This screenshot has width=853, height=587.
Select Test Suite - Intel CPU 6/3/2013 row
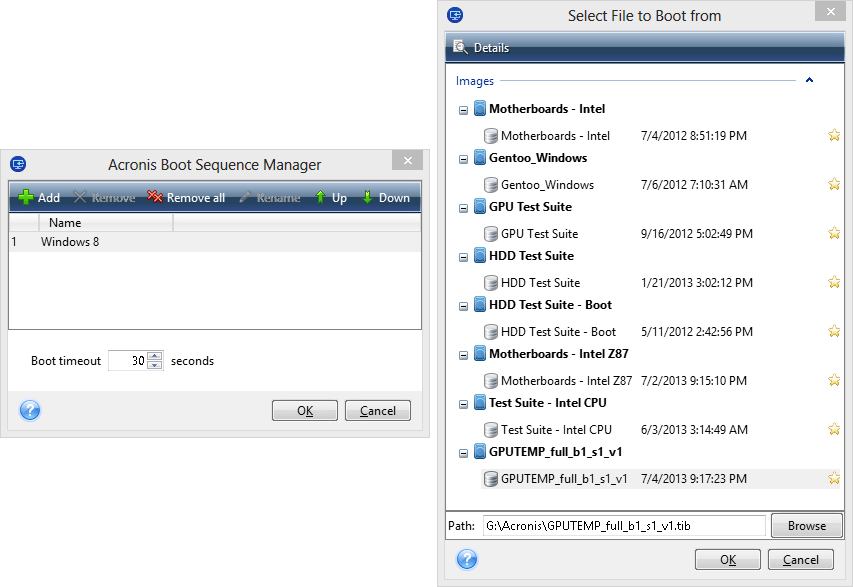point(661,429)
